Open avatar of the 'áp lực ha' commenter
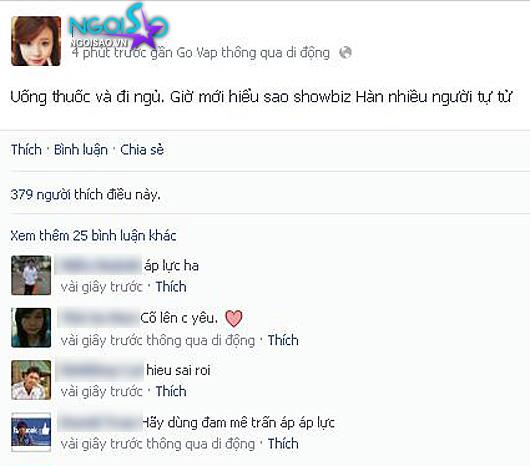Screen dimensions: 530x466 31,275
